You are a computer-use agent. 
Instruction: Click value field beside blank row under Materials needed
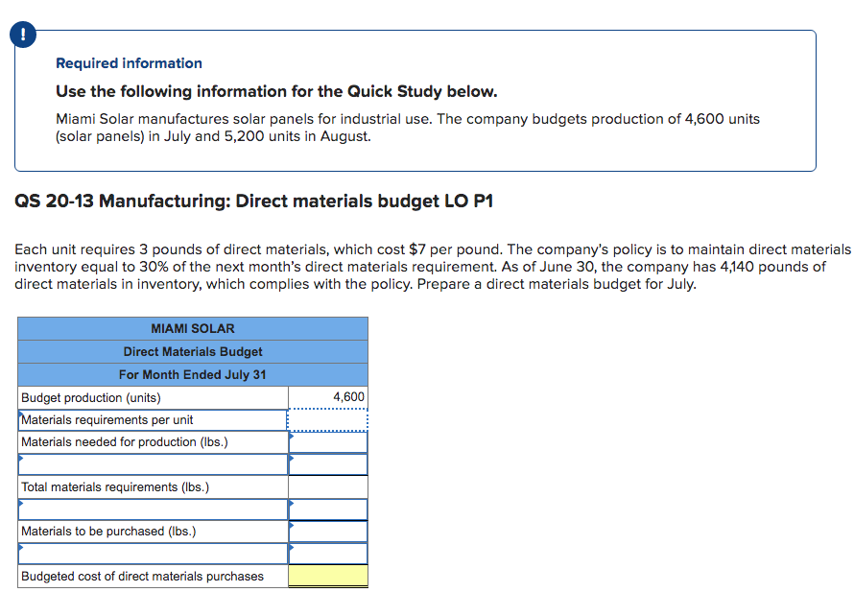tap(328, 464)
